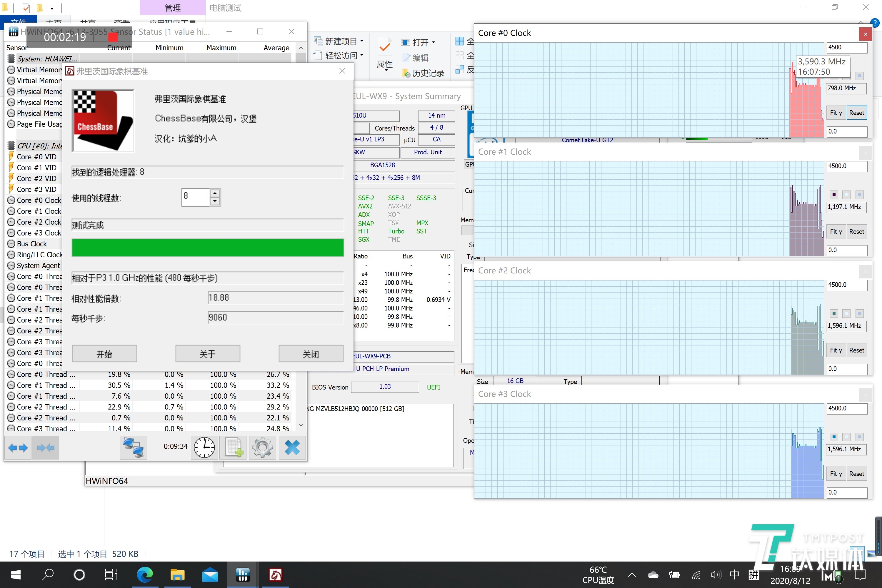Open the 打开 dropdown arrow
The height and width of the screenshot is (588, 882).
(433, 42)
